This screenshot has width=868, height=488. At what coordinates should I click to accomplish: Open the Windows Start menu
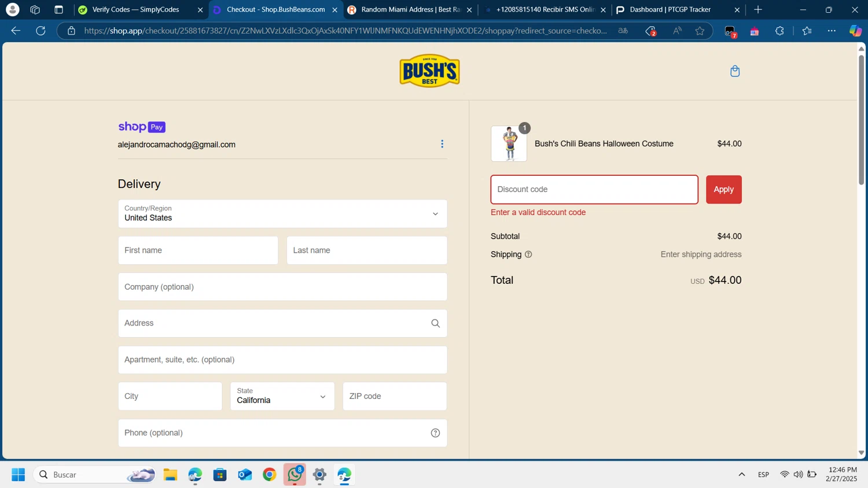coord(18,475)
